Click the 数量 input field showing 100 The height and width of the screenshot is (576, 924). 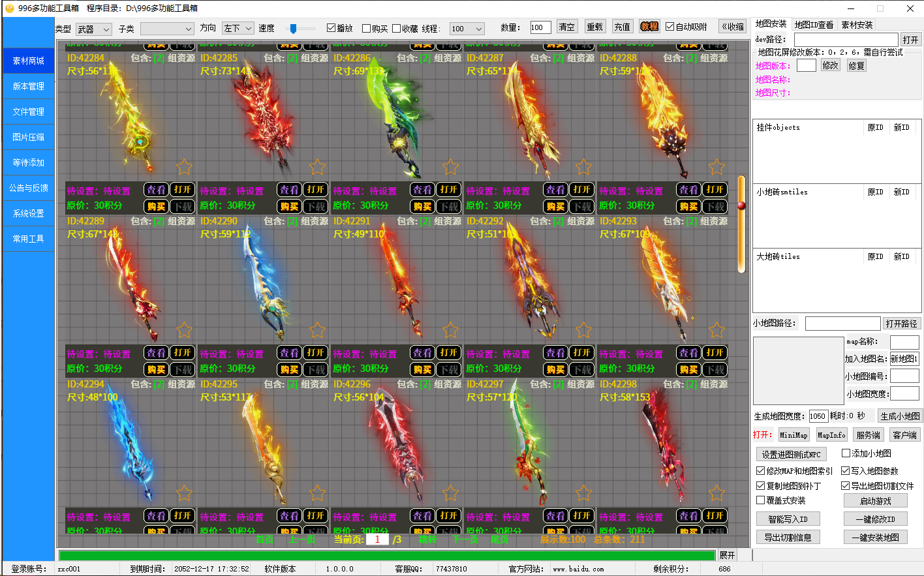point(541,27)
